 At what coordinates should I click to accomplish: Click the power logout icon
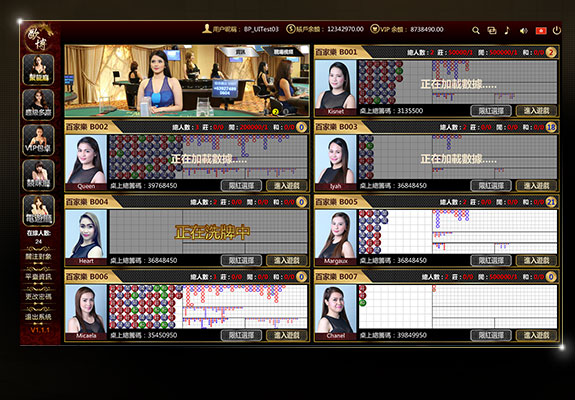(557, 30)
